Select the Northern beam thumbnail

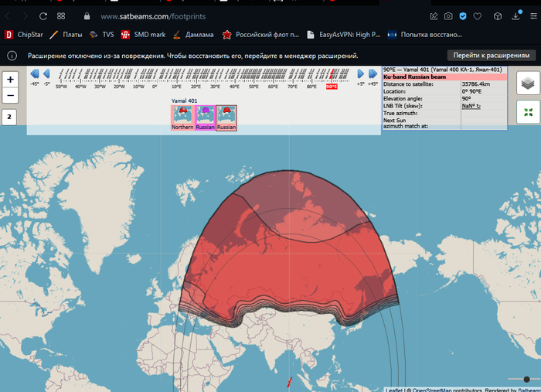[x=182, y=118]
